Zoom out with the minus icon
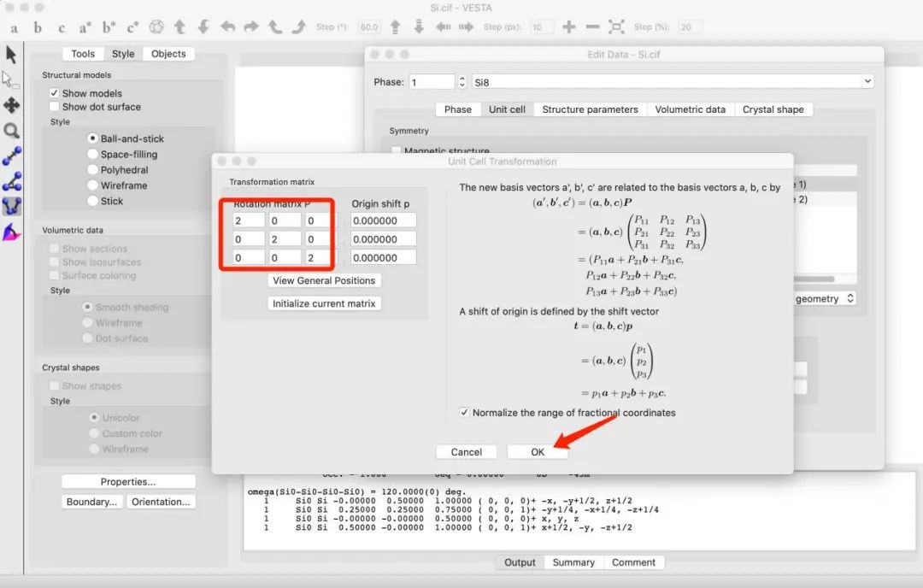The height and width of the screenshot is (588, 923). coord(593,26)
